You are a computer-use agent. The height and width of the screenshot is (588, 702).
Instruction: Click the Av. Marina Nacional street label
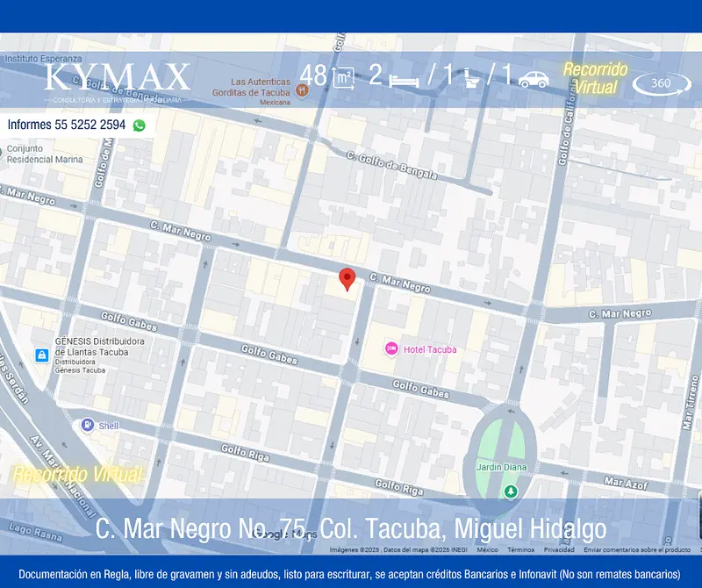point(62,476)
